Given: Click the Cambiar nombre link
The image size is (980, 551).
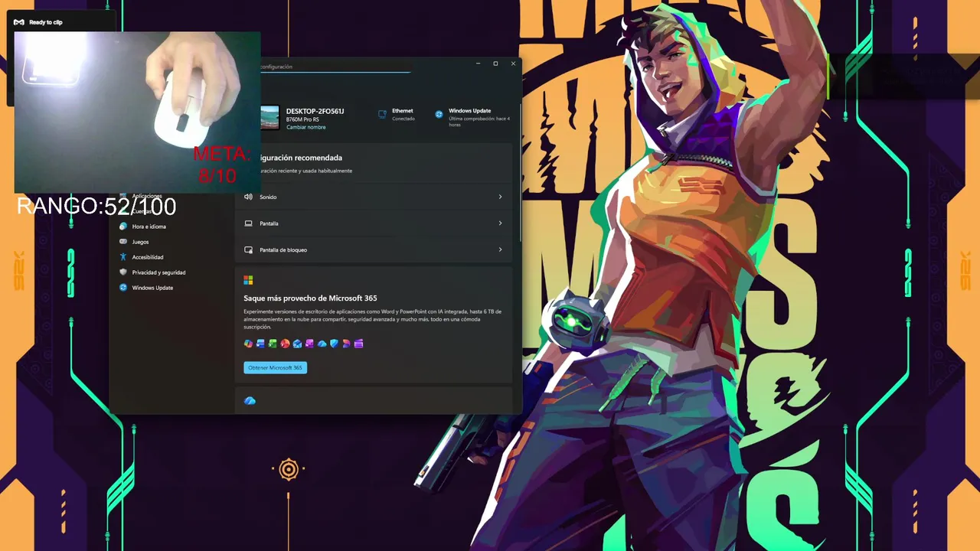Looking at the screenshot, I should click(305, 127).
